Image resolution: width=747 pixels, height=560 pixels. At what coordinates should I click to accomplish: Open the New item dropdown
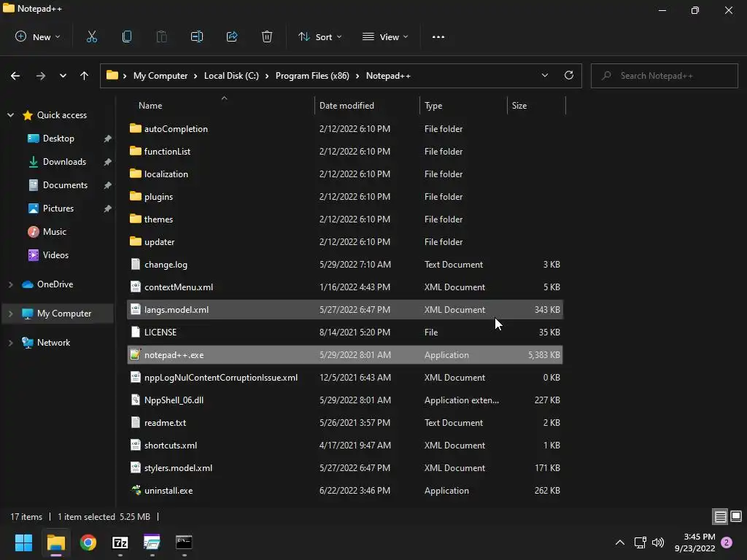tap(38, 36)
